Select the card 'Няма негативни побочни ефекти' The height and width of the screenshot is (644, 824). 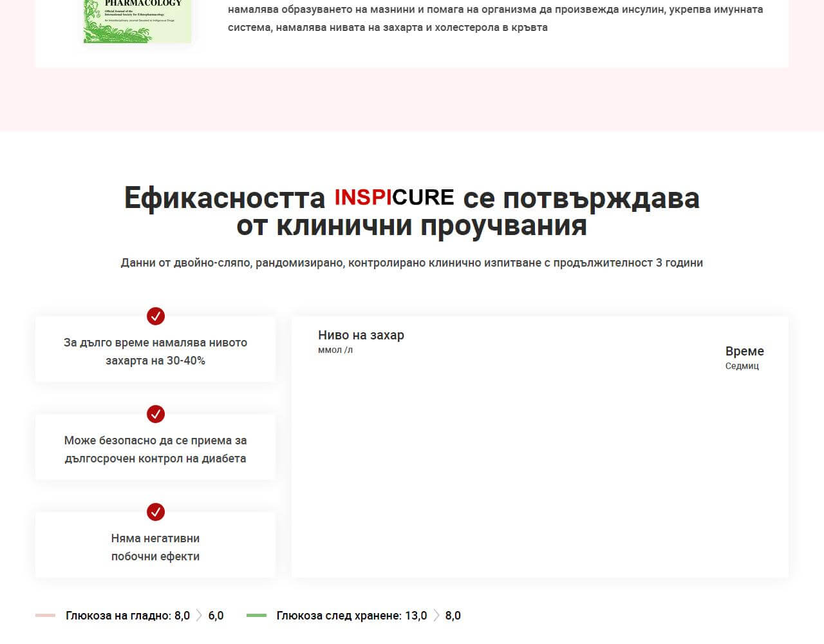point(155,545)
